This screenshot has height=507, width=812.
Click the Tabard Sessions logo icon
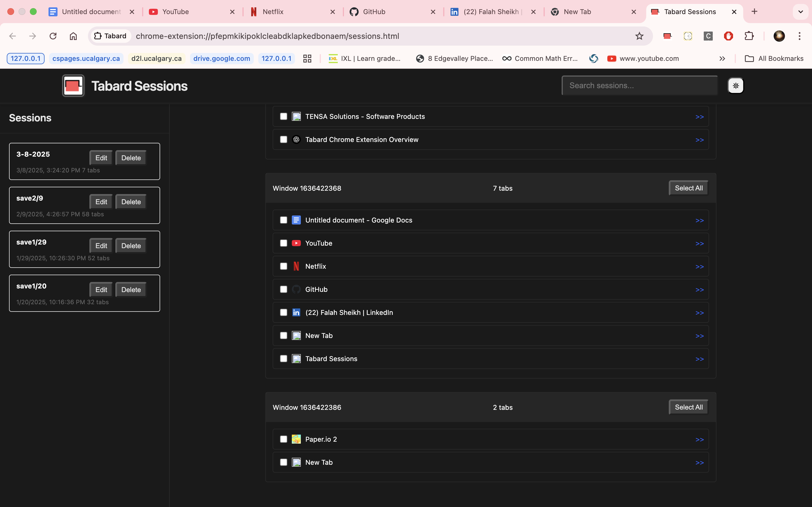(x=73, y=86)
